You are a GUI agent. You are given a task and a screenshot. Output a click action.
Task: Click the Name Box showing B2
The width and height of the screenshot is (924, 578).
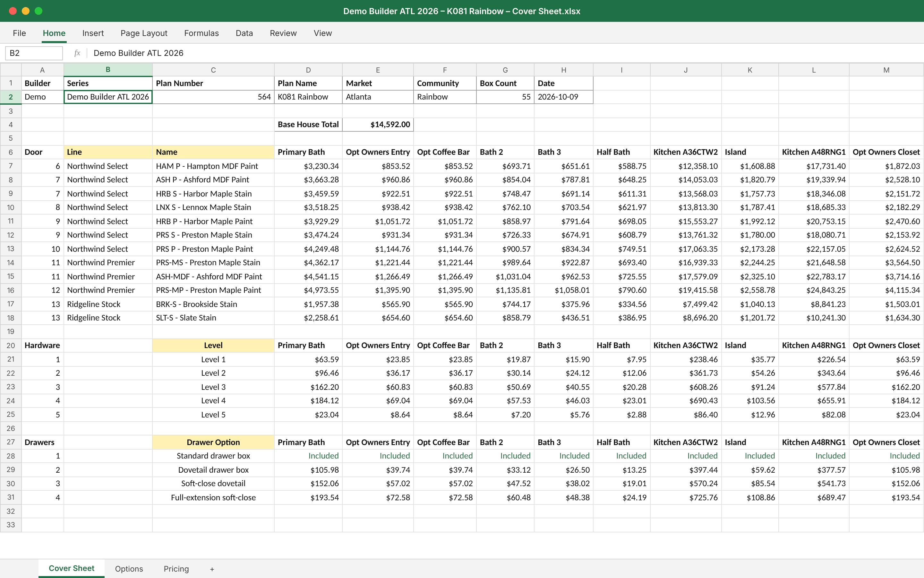point(34,53)
